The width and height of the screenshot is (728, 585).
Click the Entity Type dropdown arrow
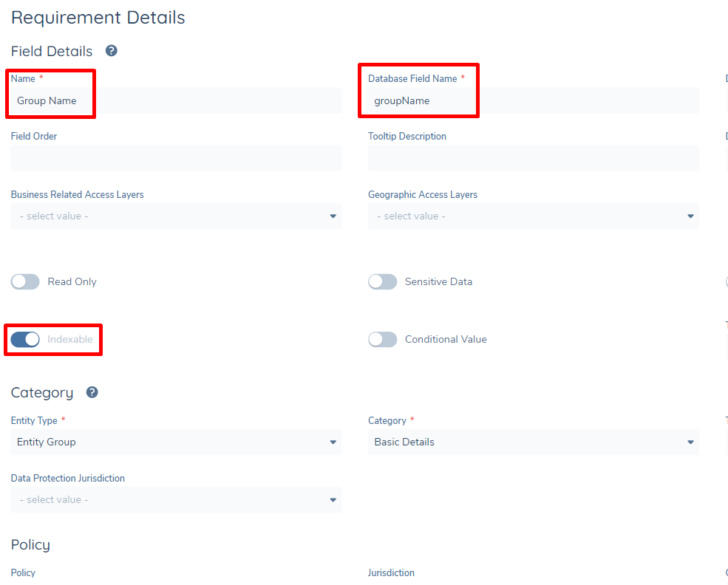click(x=332, y=442)
